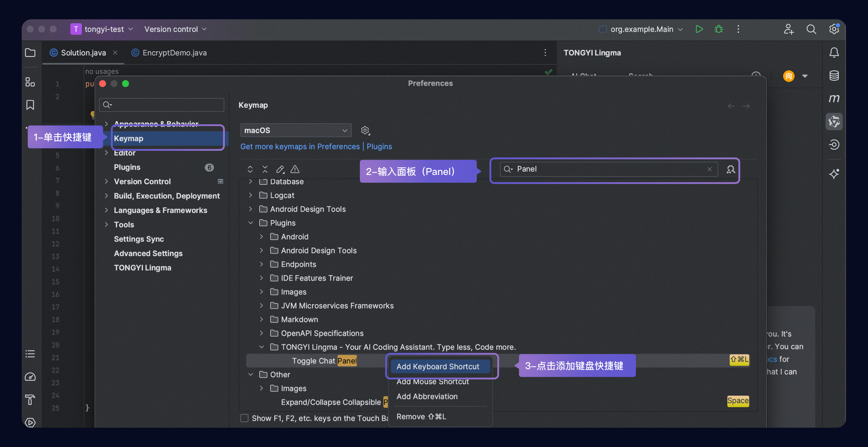Choose Add Abbreviation from context menu
868x447 pixels.
pyautogui.click(x=427, y=396)
